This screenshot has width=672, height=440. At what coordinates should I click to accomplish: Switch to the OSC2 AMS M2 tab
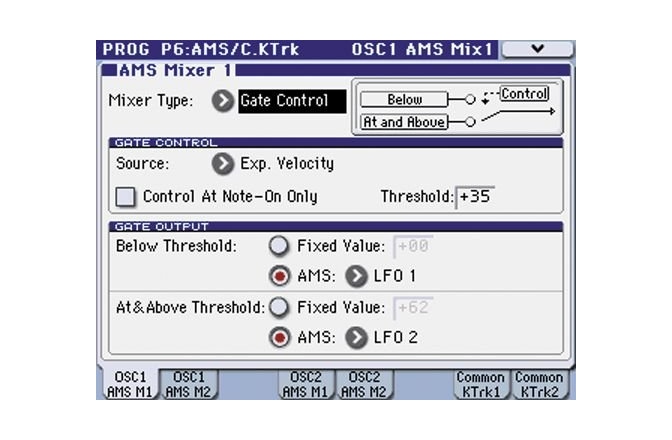[364, 384]
